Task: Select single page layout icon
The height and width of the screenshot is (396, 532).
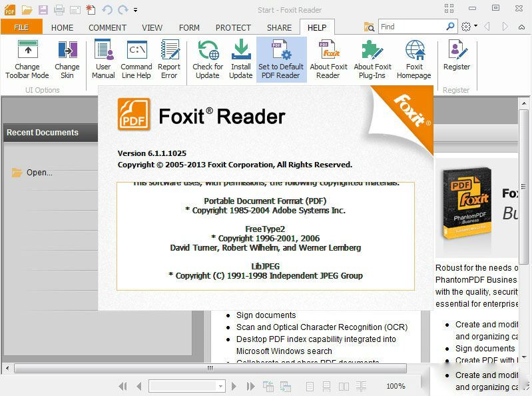Action: tap(310, 387)
